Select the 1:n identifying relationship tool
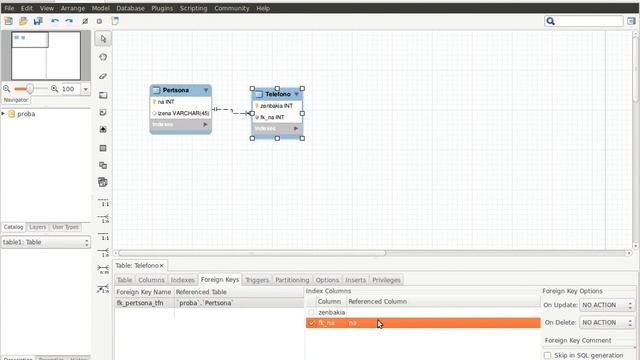640x360 pixels. pos(103,253)
